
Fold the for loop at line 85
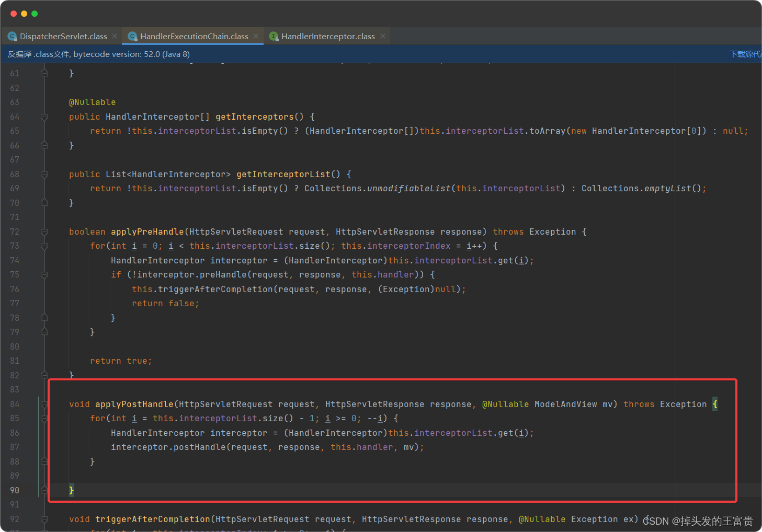(44, 419)
